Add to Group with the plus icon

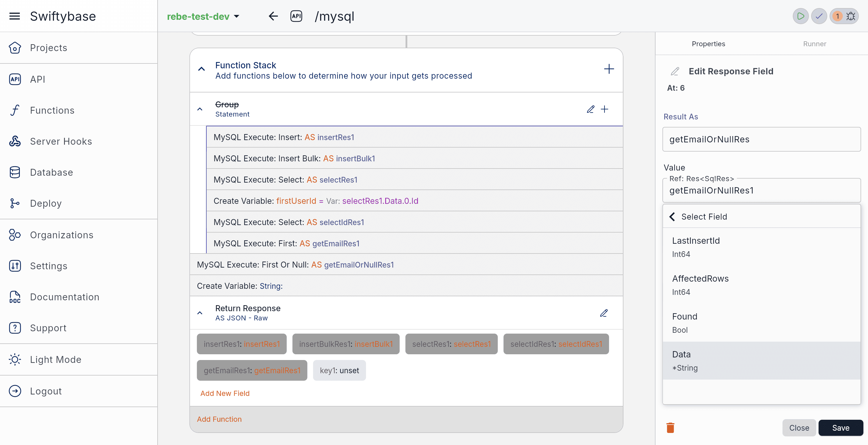pyautogui.click(x=604, y=109)
